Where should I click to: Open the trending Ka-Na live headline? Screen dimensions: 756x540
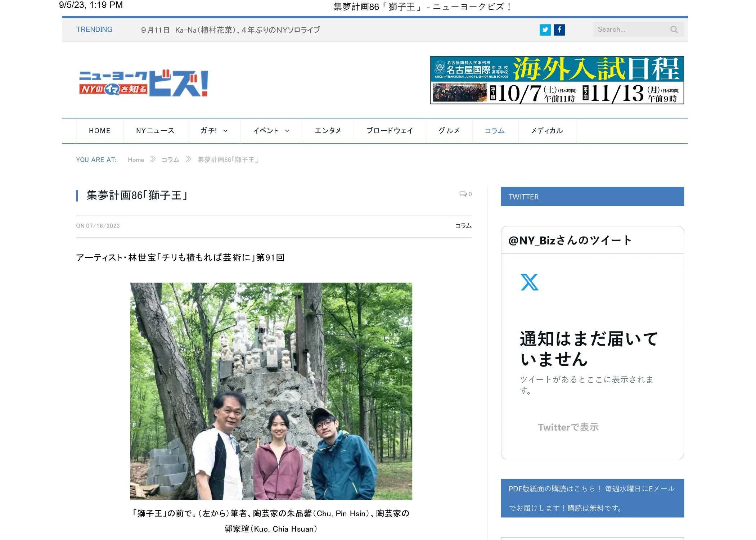coord(230,30)
